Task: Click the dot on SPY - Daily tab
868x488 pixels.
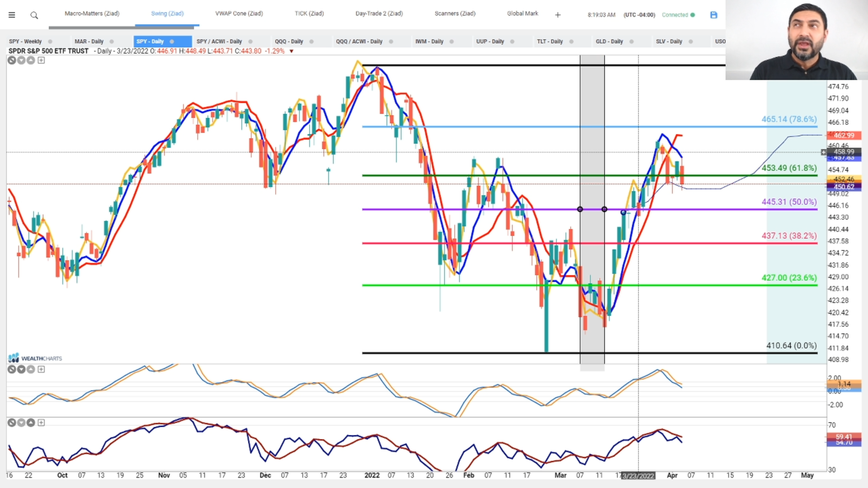Action: [x=172, y=42]
